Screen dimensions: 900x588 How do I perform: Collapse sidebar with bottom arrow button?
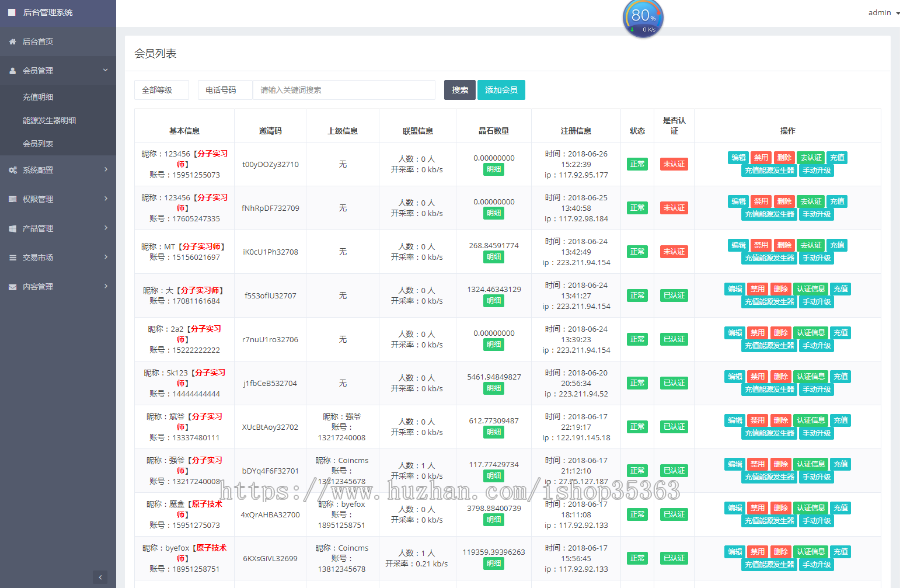pos(100,577)
